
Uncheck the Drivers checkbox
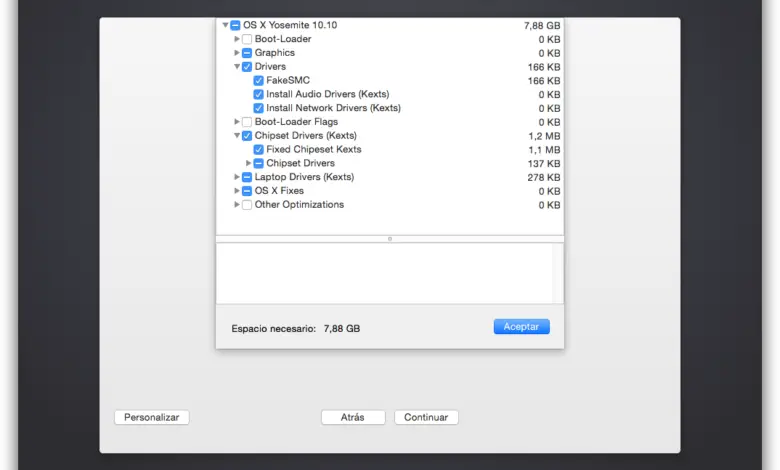(247, 67)
